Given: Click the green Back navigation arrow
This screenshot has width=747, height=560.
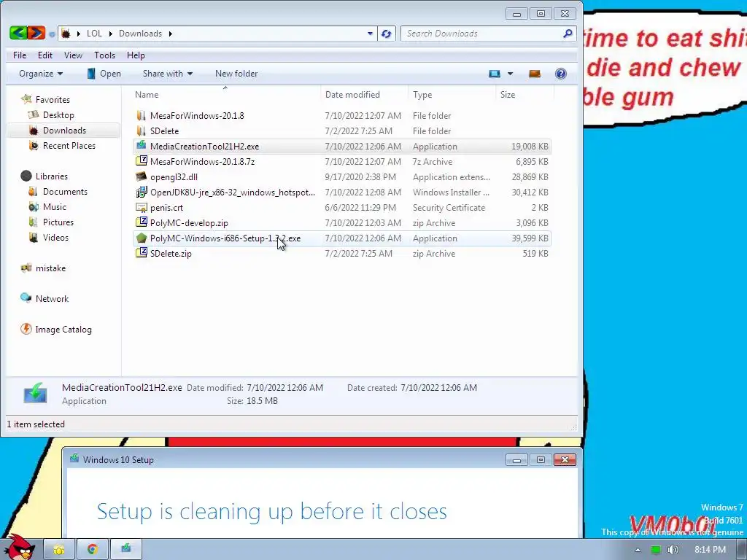Looking at the screenshot, I should click(x=18, y=33).
